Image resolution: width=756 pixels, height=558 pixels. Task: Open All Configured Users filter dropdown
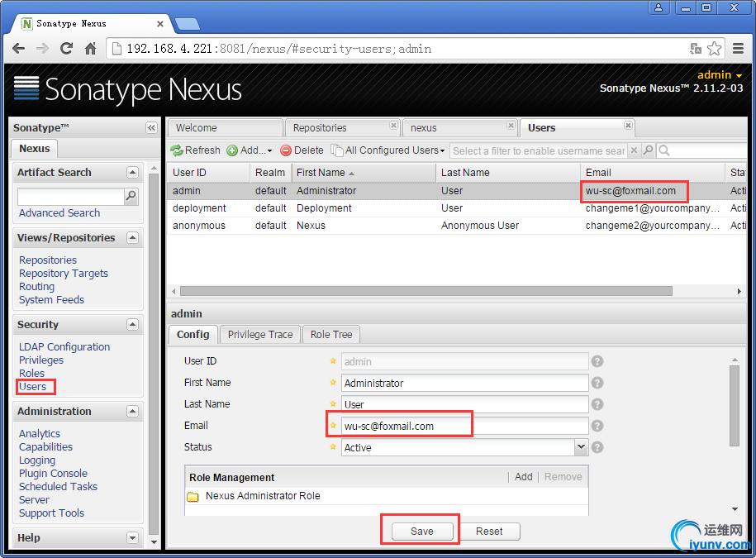(388, 150)
